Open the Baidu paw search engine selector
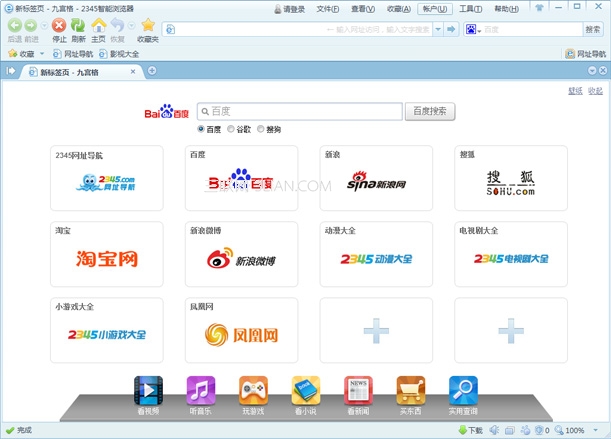Screen dimensions: 611x439 [473, 29]
